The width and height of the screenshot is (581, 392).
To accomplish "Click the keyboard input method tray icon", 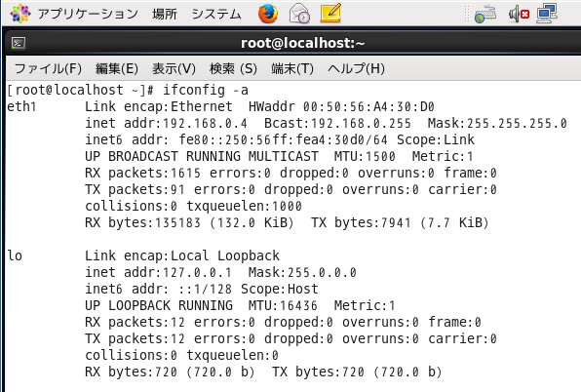I will 485,14.
